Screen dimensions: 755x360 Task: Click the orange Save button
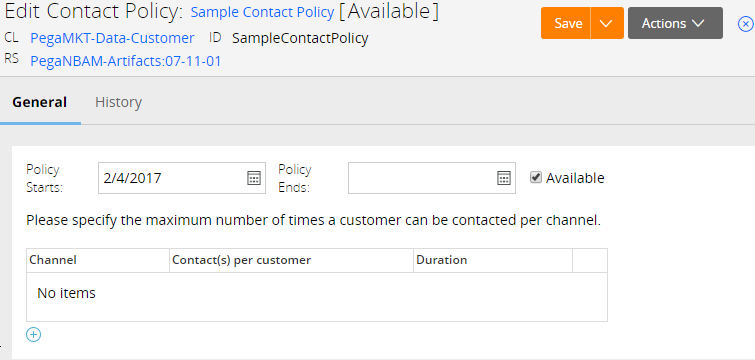(x=566, y=23)
